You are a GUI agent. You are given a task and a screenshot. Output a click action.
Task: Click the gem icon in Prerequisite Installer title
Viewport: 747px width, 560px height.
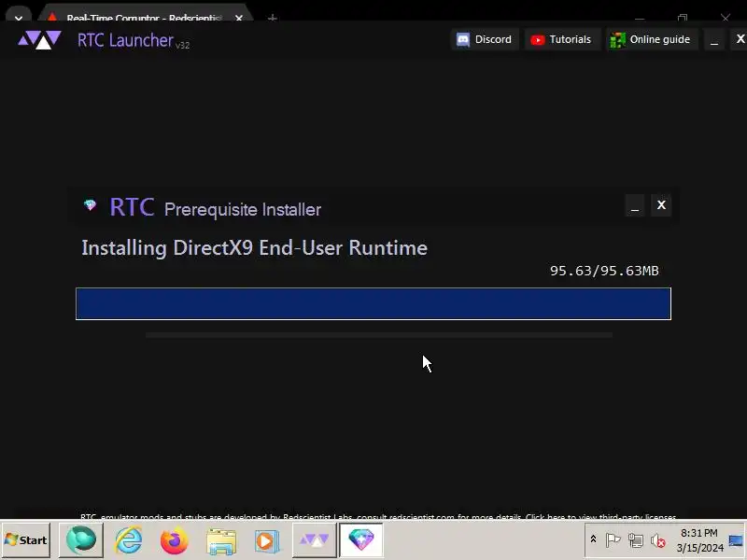coord(90,205)
